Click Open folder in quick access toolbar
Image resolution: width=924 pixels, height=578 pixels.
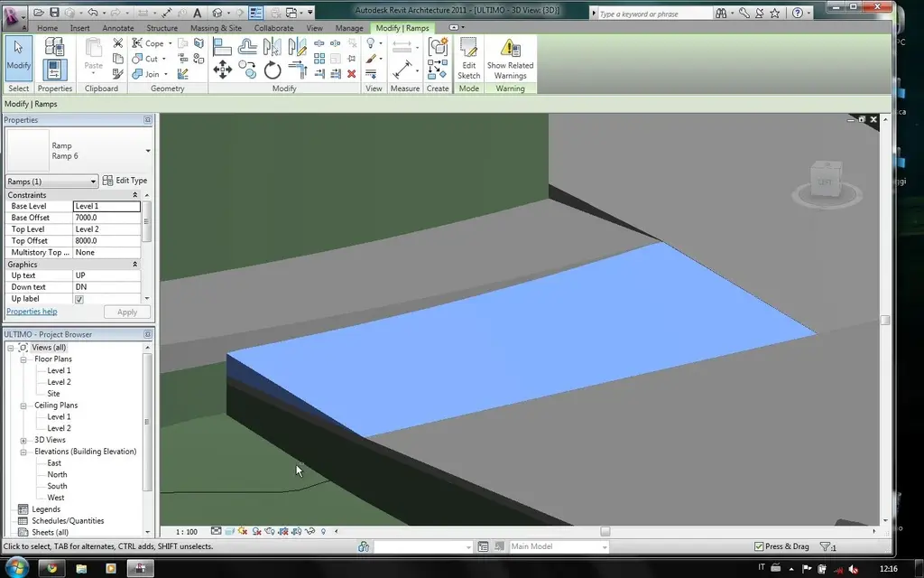39,13
